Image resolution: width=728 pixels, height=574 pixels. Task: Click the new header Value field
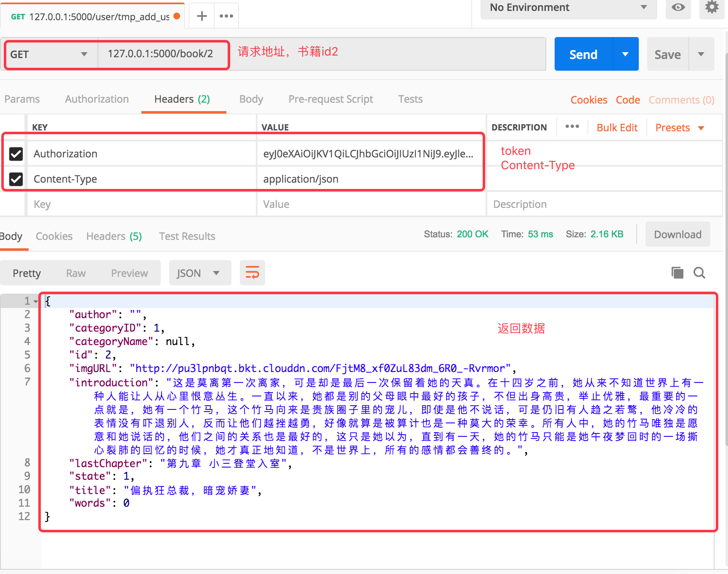pos(371,204)
